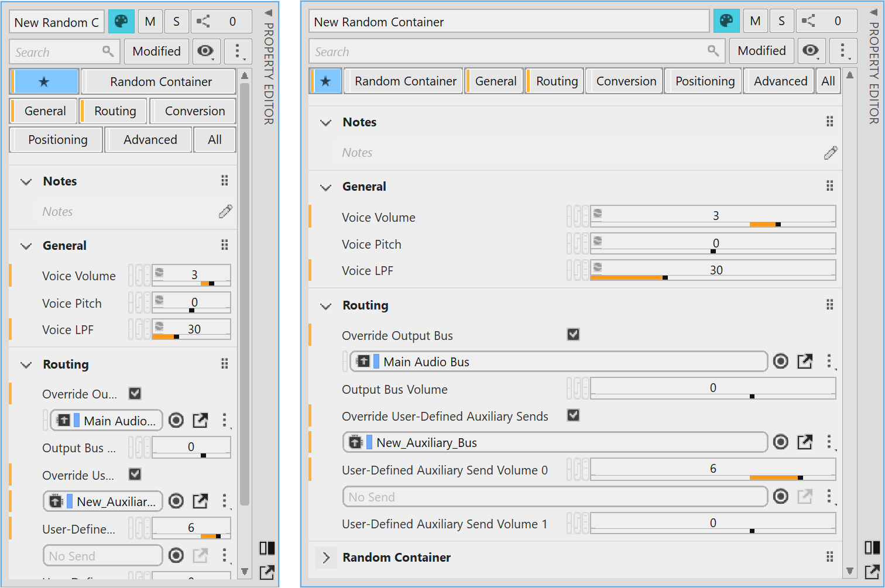Screen dimensions: 885x588
Task: Uncheck Override Output Bus in the wide panel
Action: click(x=573, y=335)
